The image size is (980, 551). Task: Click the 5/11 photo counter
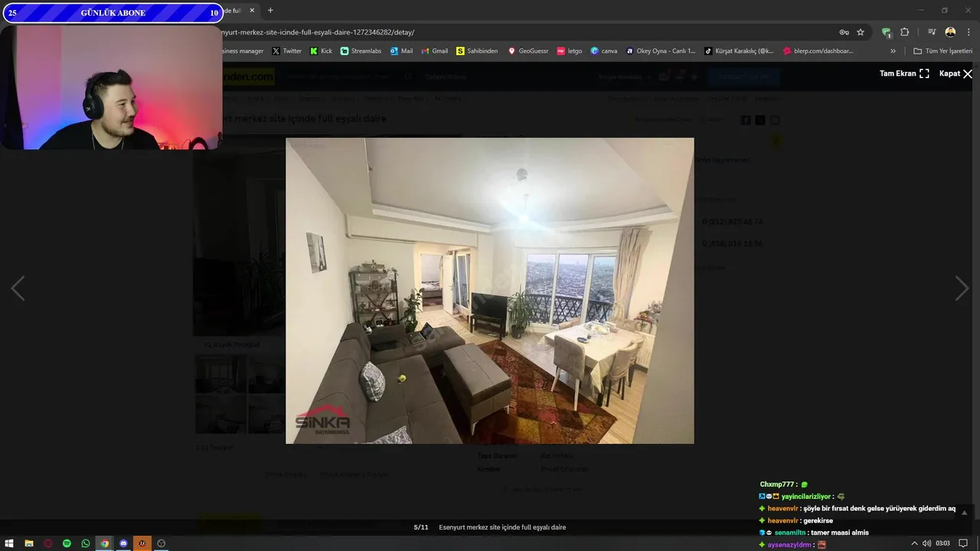pyautogui.click(x=421, y=527)
